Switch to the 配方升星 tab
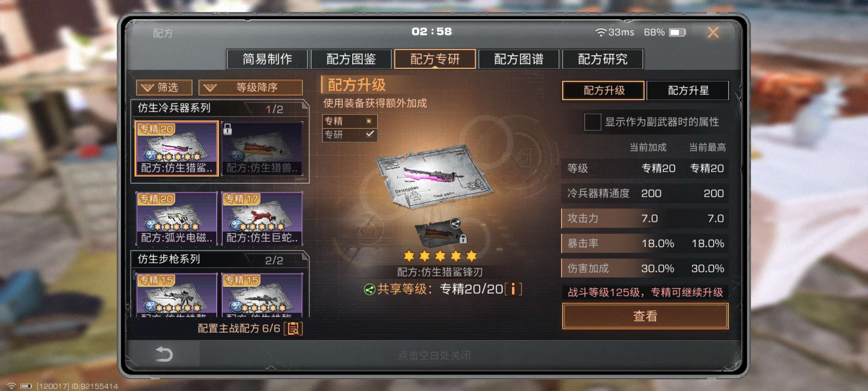Image resolution: width=868 pixels, height=391 pixels. [688, 90]
